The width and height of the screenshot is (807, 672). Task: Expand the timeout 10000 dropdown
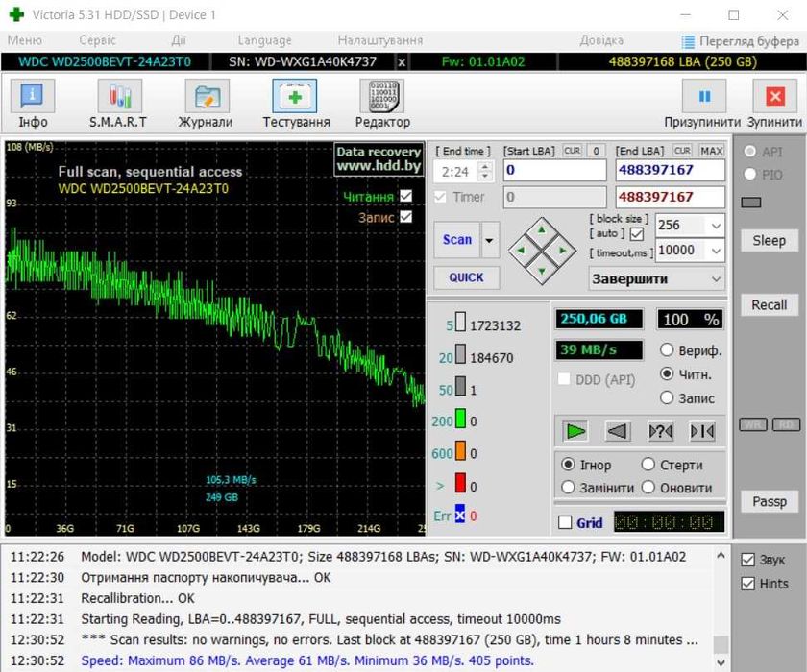click(x=715, y=251)
